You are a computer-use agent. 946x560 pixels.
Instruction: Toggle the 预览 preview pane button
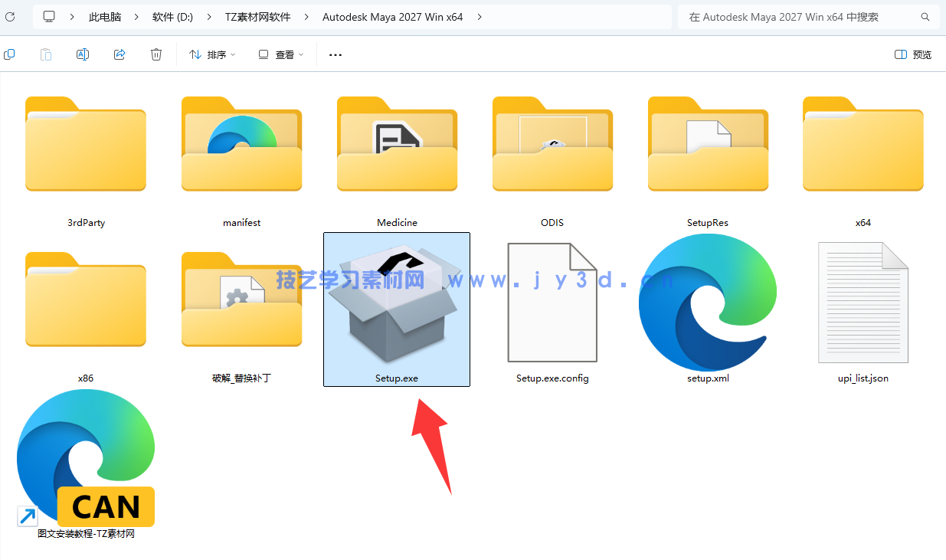pos(913,54)
